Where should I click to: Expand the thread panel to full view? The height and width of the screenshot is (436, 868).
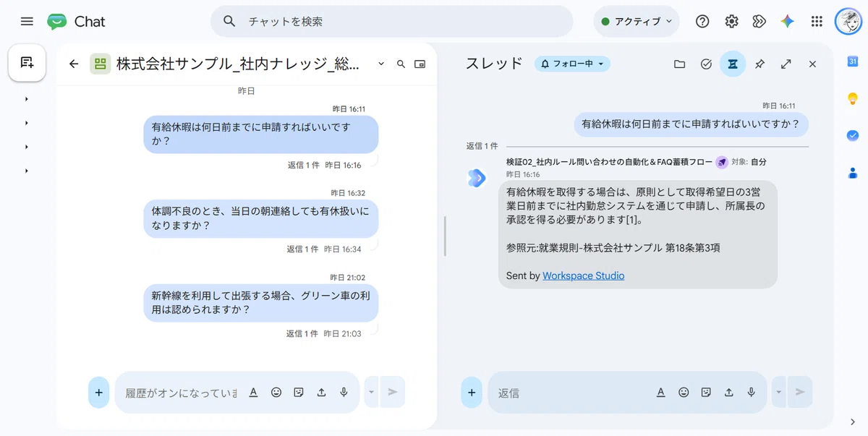786,64
